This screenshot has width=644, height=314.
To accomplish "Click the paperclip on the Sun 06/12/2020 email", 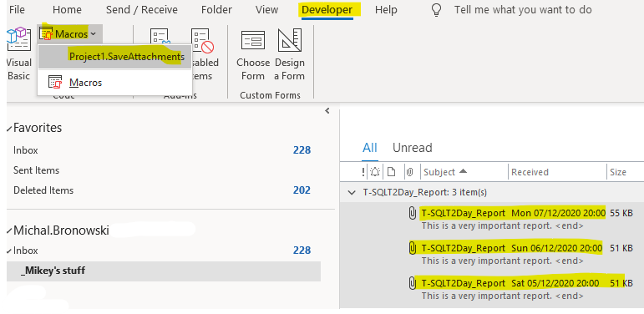I will (x=413, y=248).
